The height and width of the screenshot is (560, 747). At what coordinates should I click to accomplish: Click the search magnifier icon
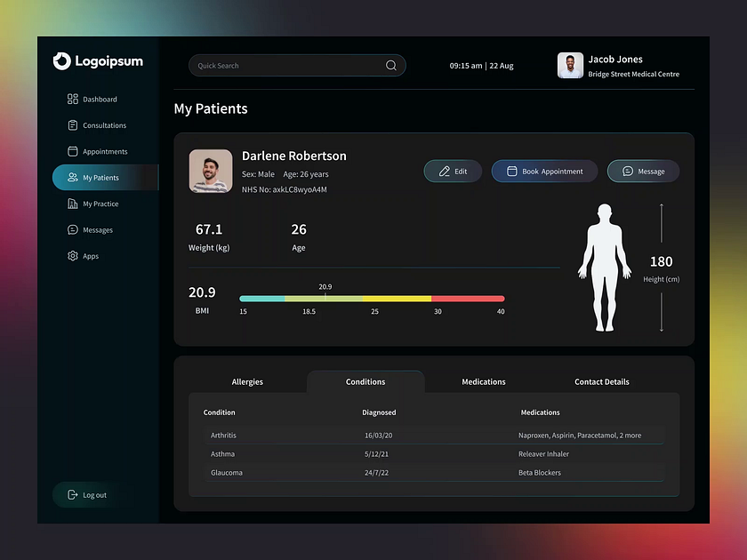[x=391, y=65]
